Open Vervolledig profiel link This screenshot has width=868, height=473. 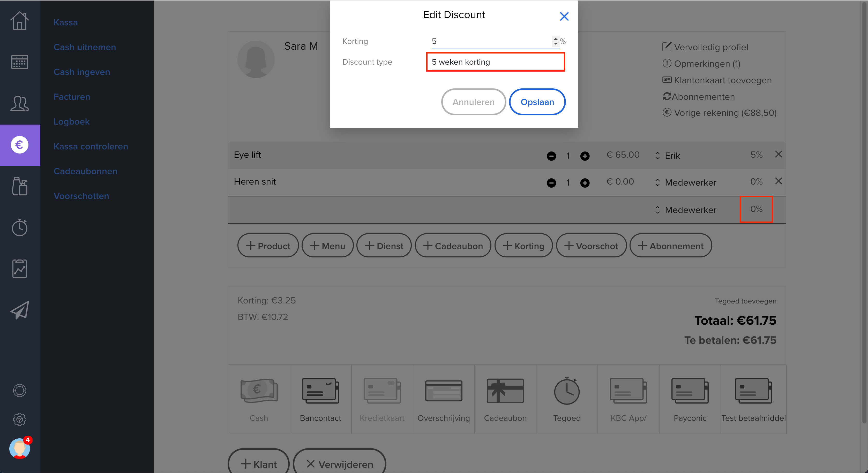(x=705, y=47)
